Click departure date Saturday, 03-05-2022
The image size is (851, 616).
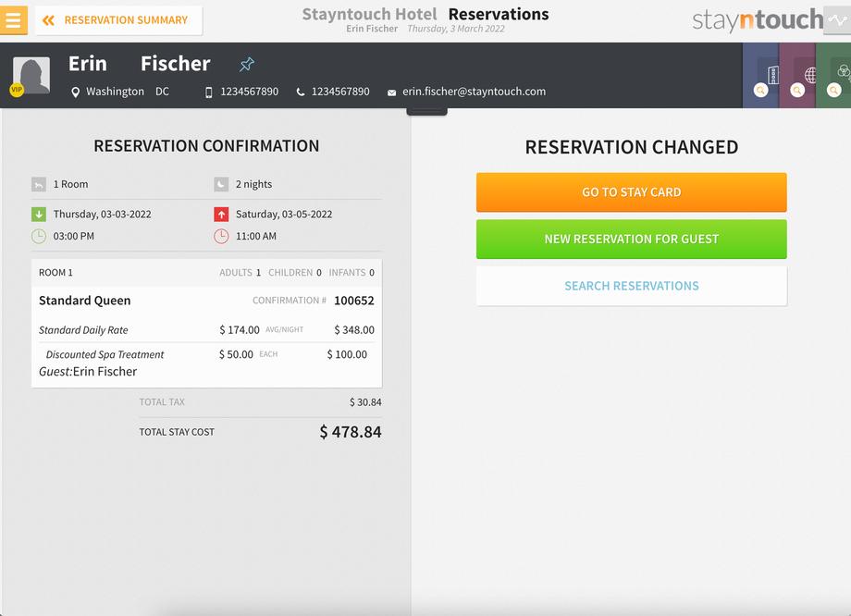[284, 215]
